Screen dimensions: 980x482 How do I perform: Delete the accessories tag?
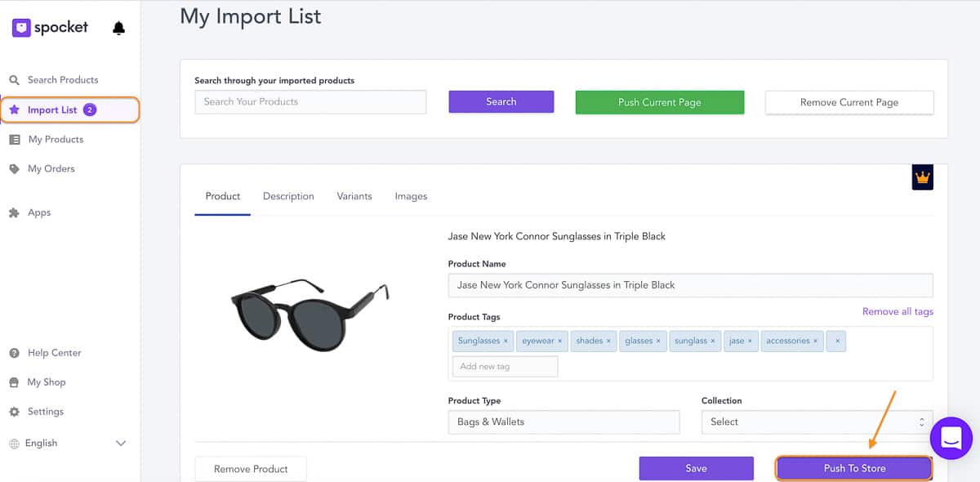pos(814,341)
